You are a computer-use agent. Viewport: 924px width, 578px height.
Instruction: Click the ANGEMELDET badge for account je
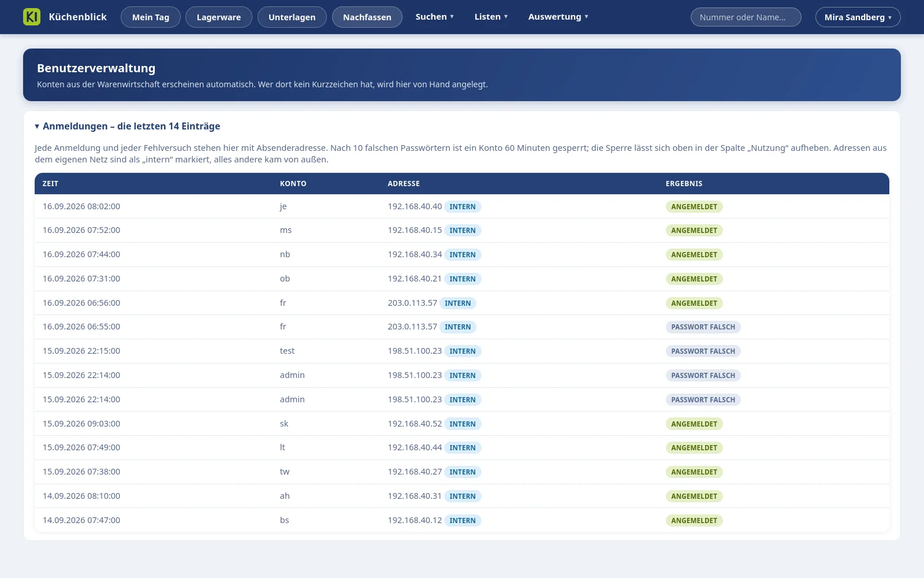pos(694,207)
